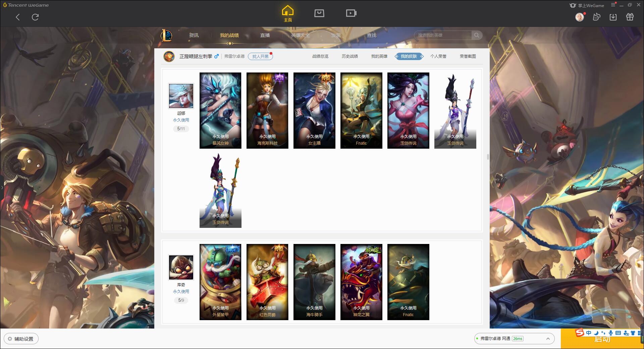
Task: Expand the 弗雷尔卓德 网通 server selector
Action: [x=514, y=339]
